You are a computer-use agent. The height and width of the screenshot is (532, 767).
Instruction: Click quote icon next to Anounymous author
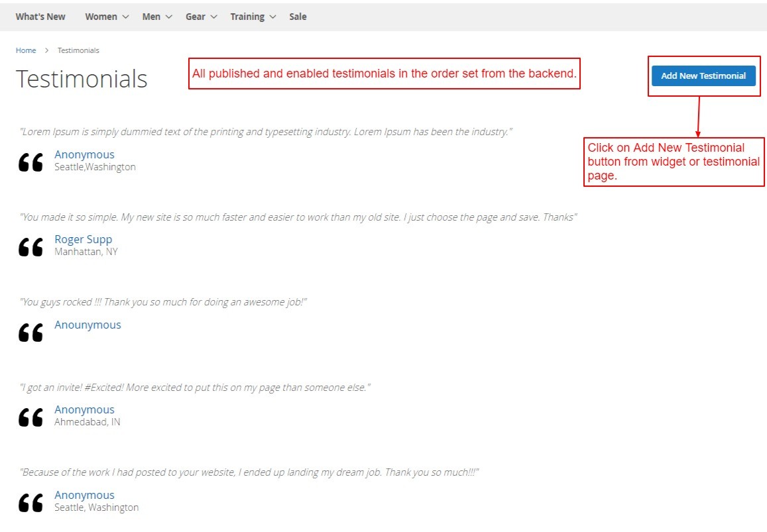coord(30,333)
